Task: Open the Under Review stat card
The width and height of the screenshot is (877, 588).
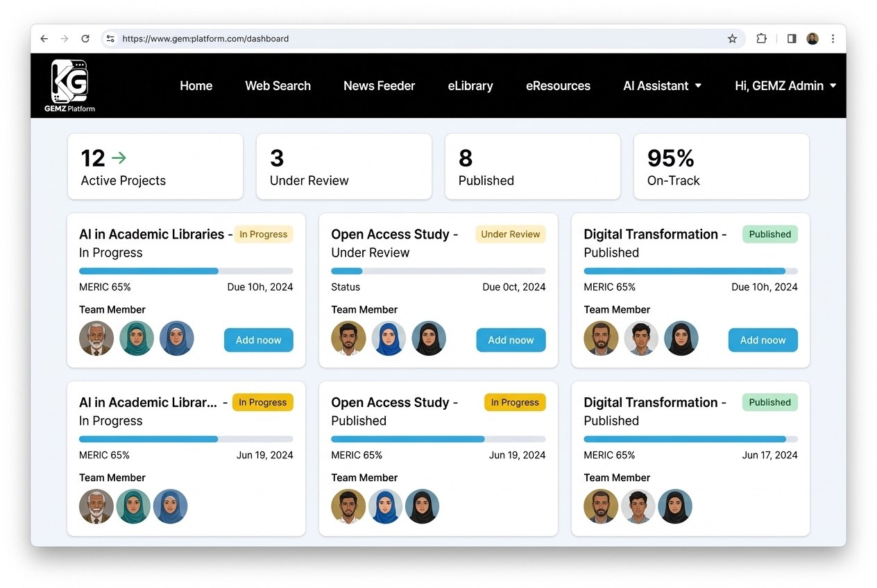Action: [x=344, y=166]
